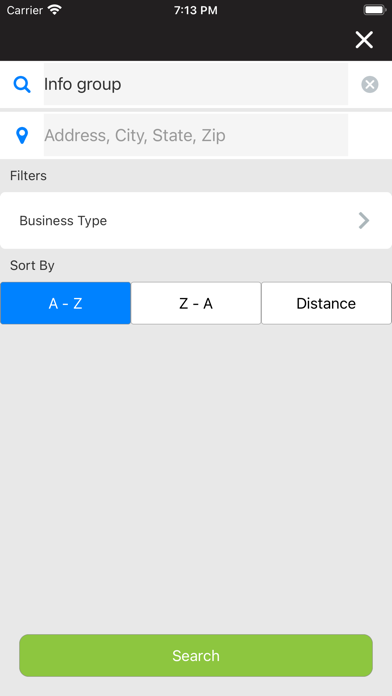Tap the blue location pin icon

[x=22, y=135]
